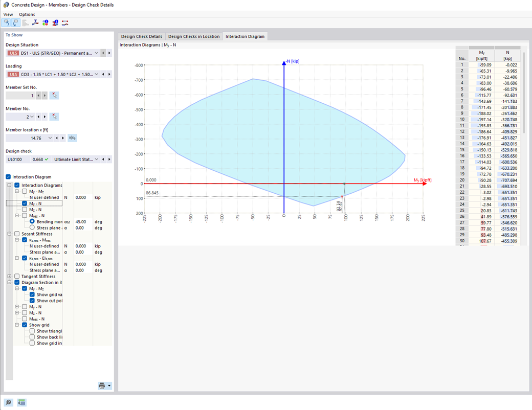Expand the Tangent Stiffness tree branch
Image resolution: width=532 pixels, height=410 pixels.
(x=9, y=276)
